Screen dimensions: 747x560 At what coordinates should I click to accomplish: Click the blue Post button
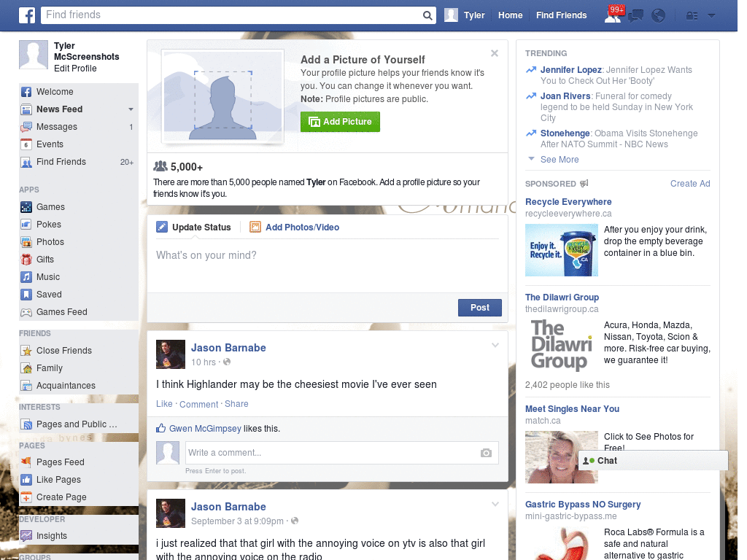click(480, 308)
